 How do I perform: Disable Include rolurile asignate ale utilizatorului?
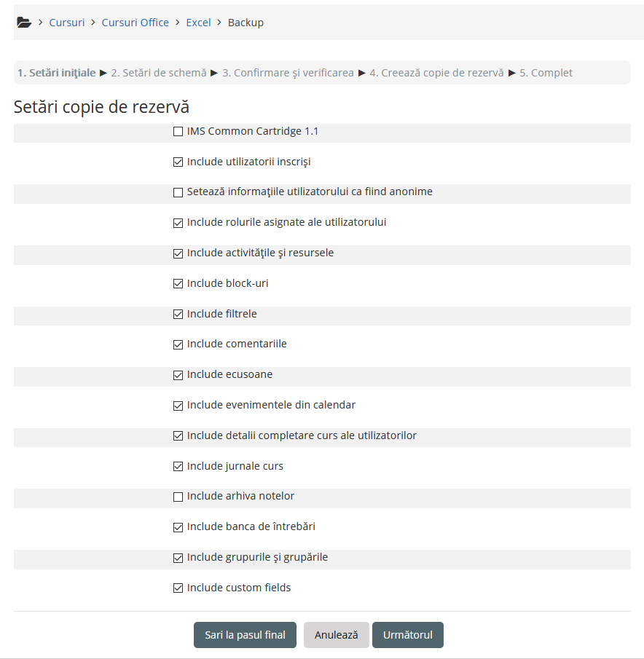coord(178,223)
